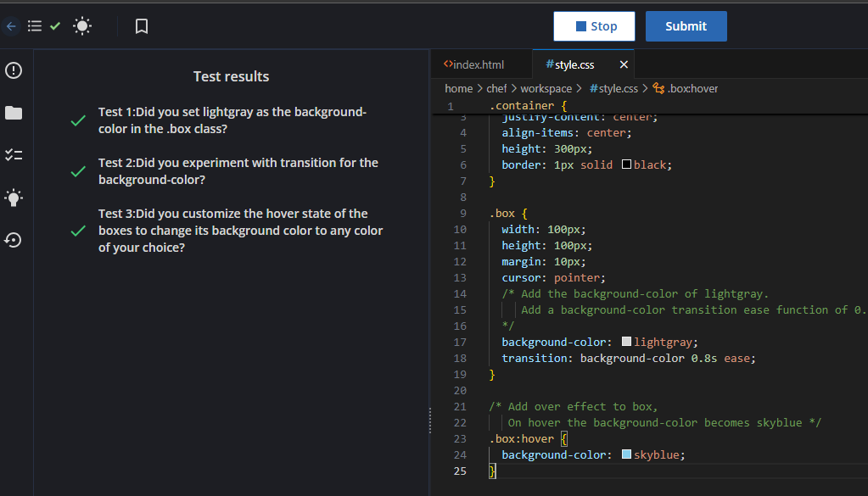Click line number 25 in the editor gutter
The width and height of the screenshot is (868, 496).
pyautogui.click(x=460, y=471)
